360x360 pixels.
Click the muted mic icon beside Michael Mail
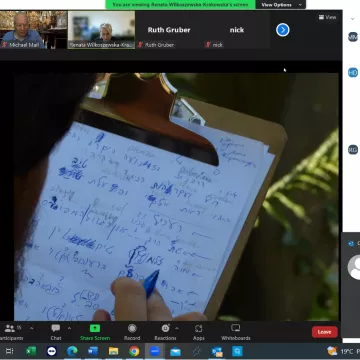pyautogui.click(x=4, y=45)
